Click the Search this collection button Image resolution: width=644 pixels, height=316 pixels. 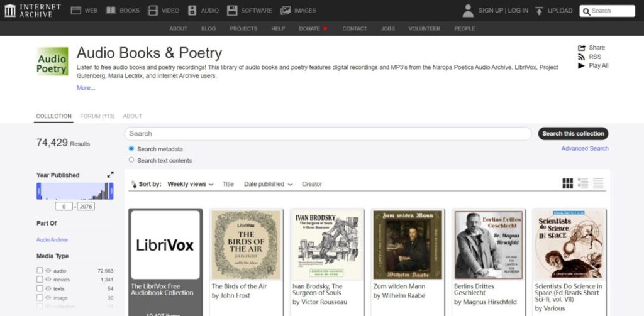pyautogui.click(x=574, y=133)
